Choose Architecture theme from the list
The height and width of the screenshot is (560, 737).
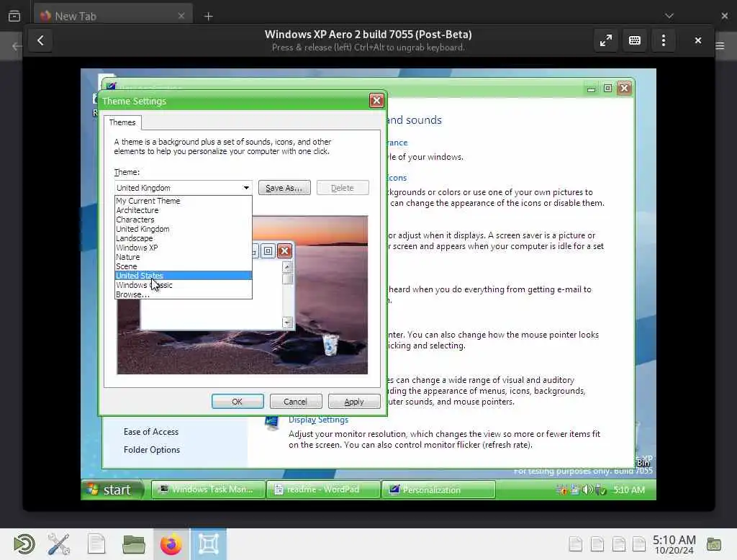(184, 210)
